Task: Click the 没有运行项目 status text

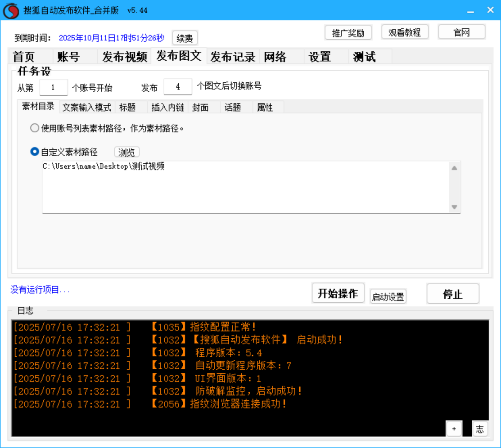Action: tap(40, 290)
